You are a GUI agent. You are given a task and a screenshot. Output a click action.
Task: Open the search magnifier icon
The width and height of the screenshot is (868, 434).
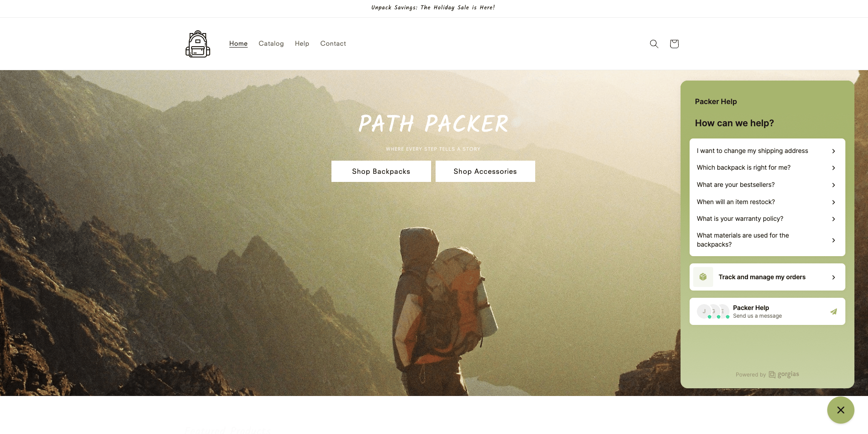click(654, 44)
